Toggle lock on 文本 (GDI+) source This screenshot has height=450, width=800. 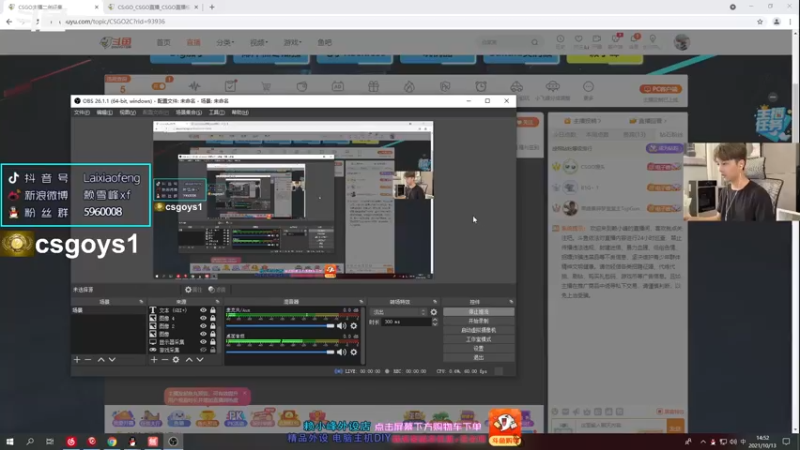pyautogui.click(x=213, y=310)
